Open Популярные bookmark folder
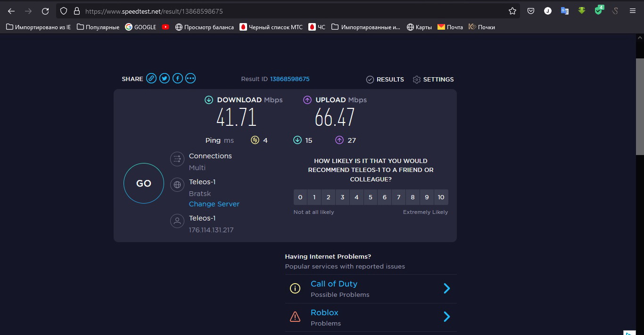Viewport: 644px width, 335px height. pos(98,27)
